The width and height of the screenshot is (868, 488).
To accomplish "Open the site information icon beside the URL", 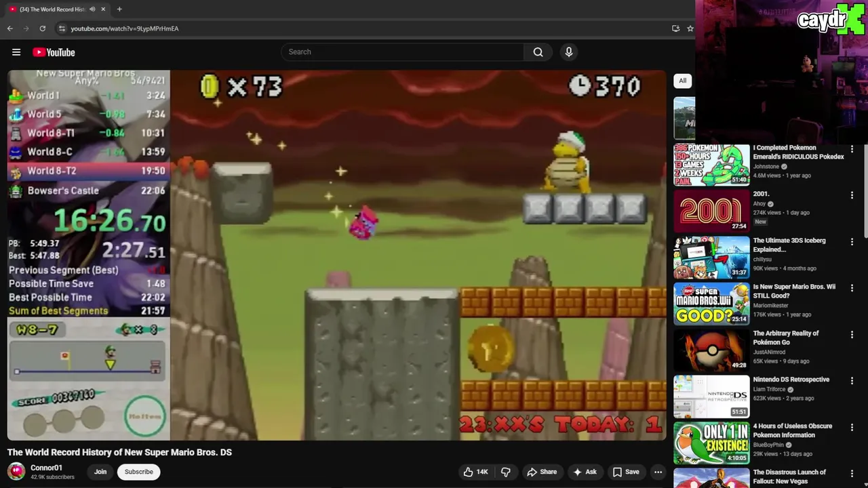I will (x=62, y=28).
